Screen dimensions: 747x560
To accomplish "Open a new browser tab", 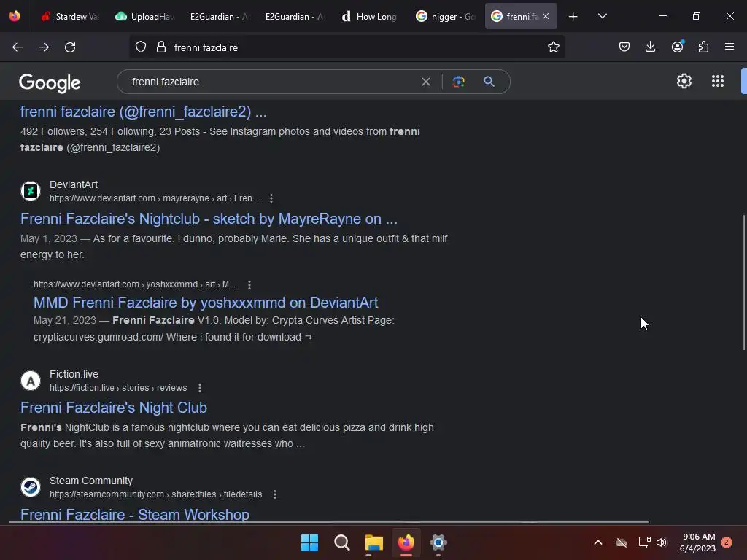I will tap(573, 16).
